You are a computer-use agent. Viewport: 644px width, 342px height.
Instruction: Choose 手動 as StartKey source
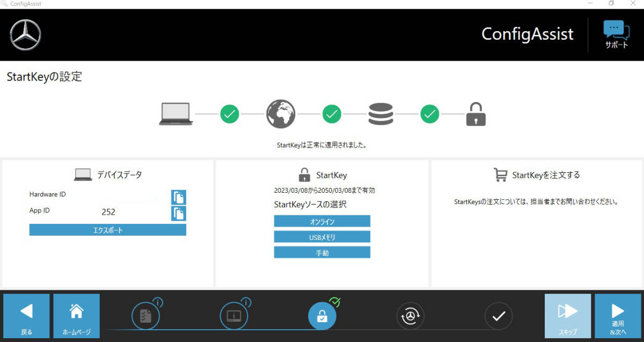pos(322,252)
